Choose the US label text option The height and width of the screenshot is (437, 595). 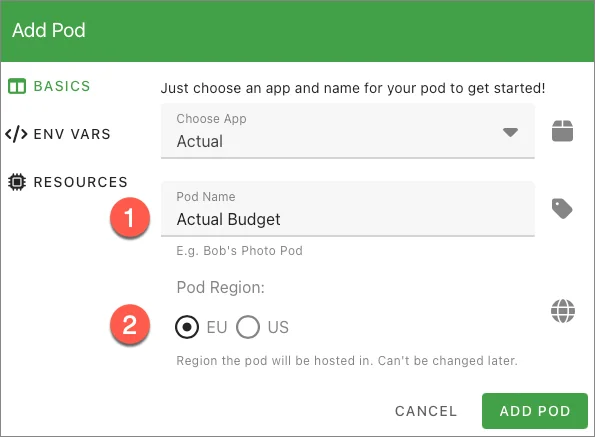pos(278,327)
